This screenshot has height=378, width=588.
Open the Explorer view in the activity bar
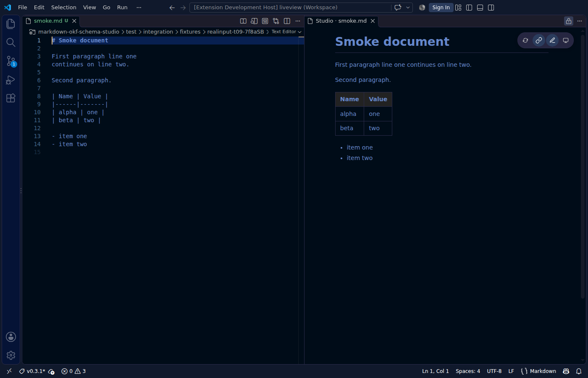click(11, 24)
